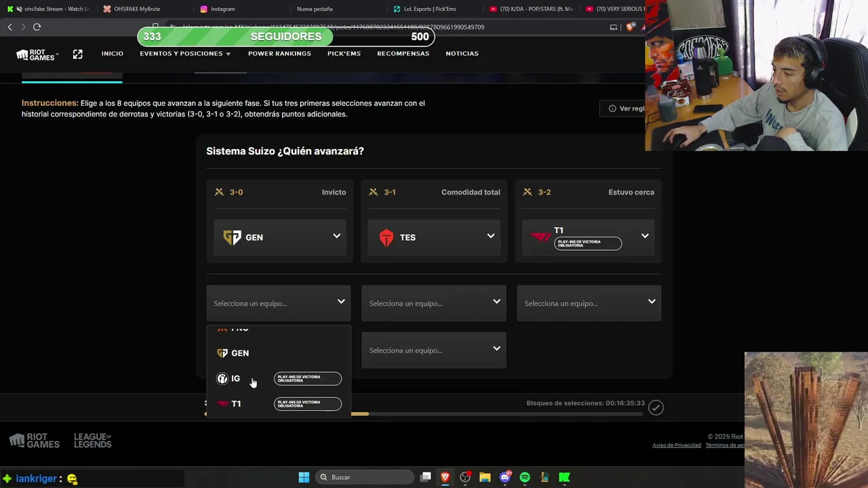Viewport: 868px width, 488px height.
Task: Open the bottom row Selecciona un equipo dropdown
Action: (434, 350)
